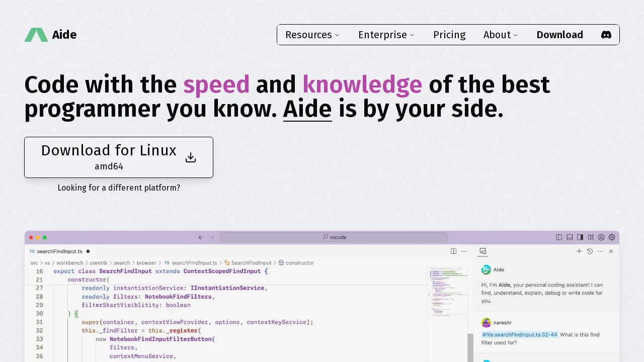The width and height of the screenshot is (644, 362).
Task: Select the chat bubble view icon
Action: click(x=482, y=251)
